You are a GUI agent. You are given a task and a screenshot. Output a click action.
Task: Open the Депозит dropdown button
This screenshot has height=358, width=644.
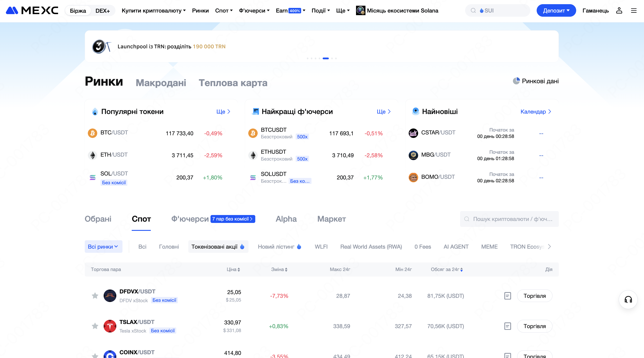pyautogui.click(x=556, y=11)
